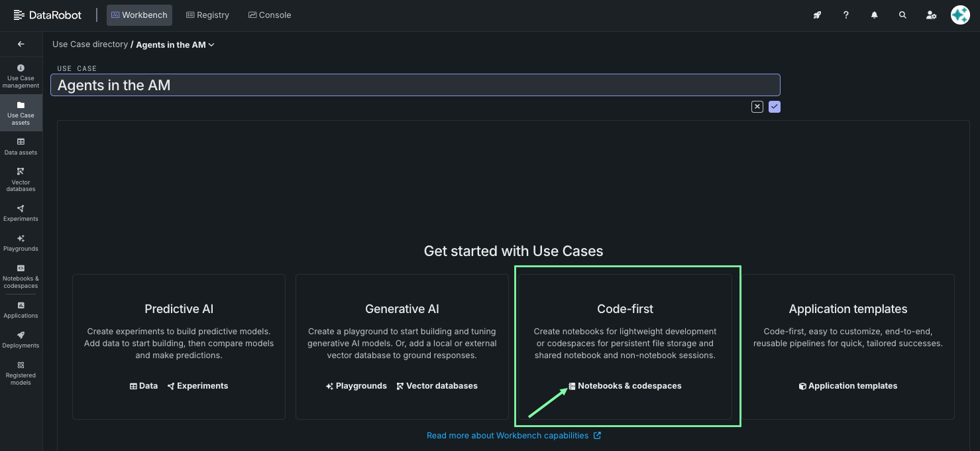Screen dimensions: 980x451
Task: Open Deployments rocket icon in sidebar
Action: [x=21, y=339]
